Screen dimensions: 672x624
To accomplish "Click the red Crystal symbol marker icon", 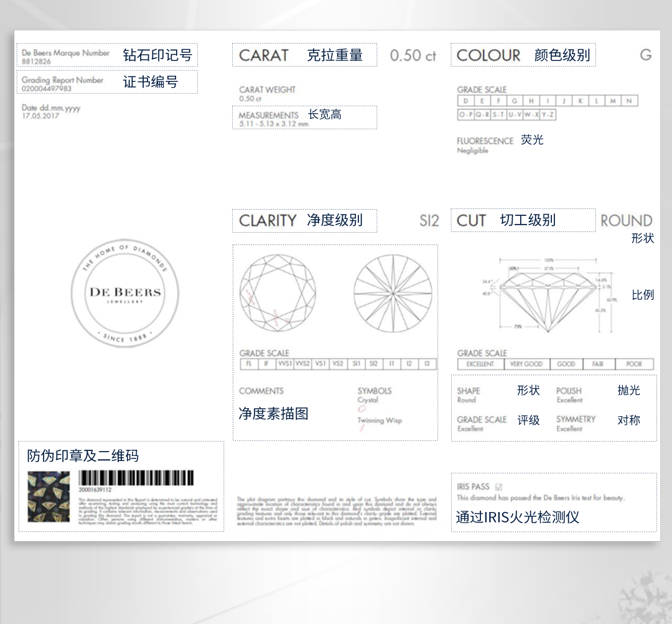I will coord(362,409).
